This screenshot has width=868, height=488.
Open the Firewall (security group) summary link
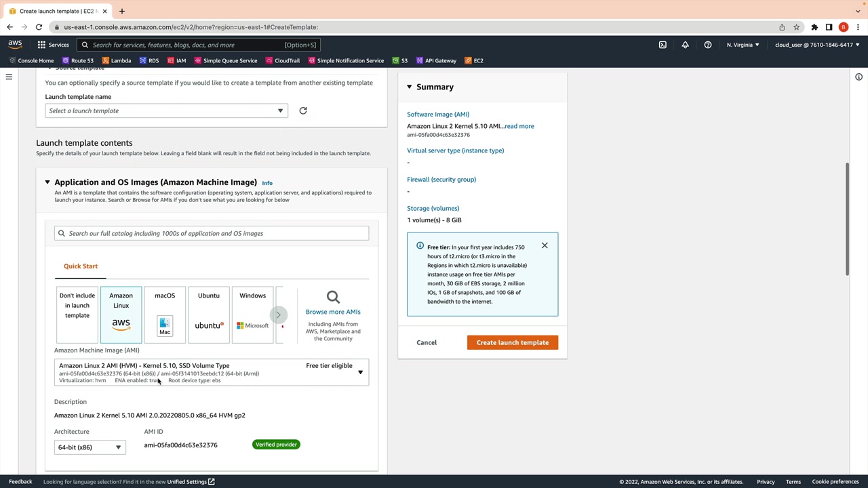(x=441, y=180)
